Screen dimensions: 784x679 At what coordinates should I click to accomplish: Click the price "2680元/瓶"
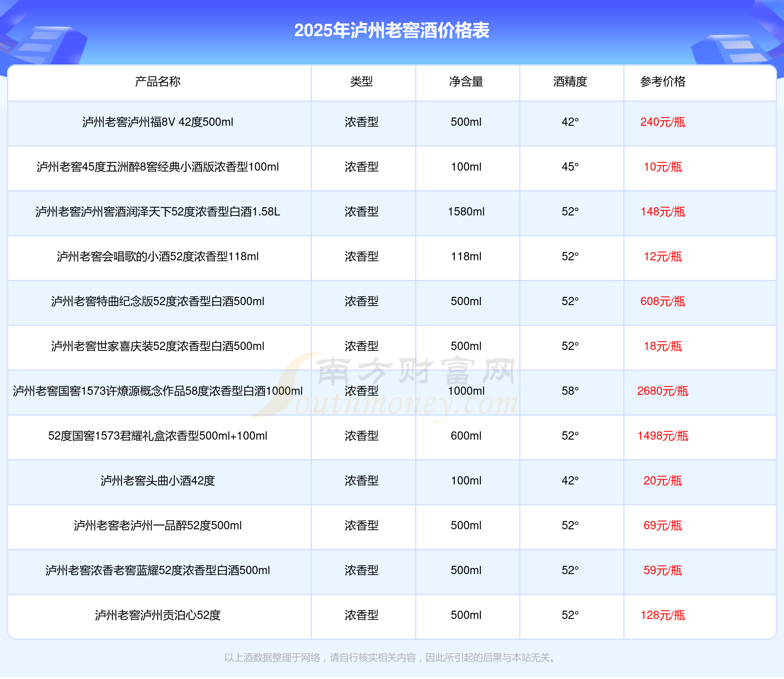coord(663,391)
